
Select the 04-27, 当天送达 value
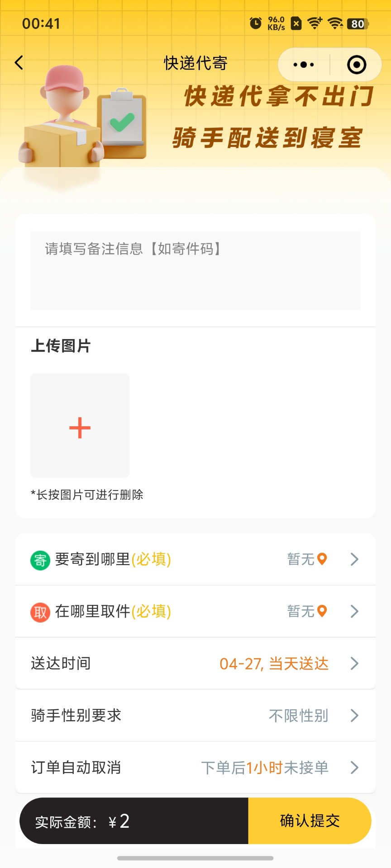[274, 664]
